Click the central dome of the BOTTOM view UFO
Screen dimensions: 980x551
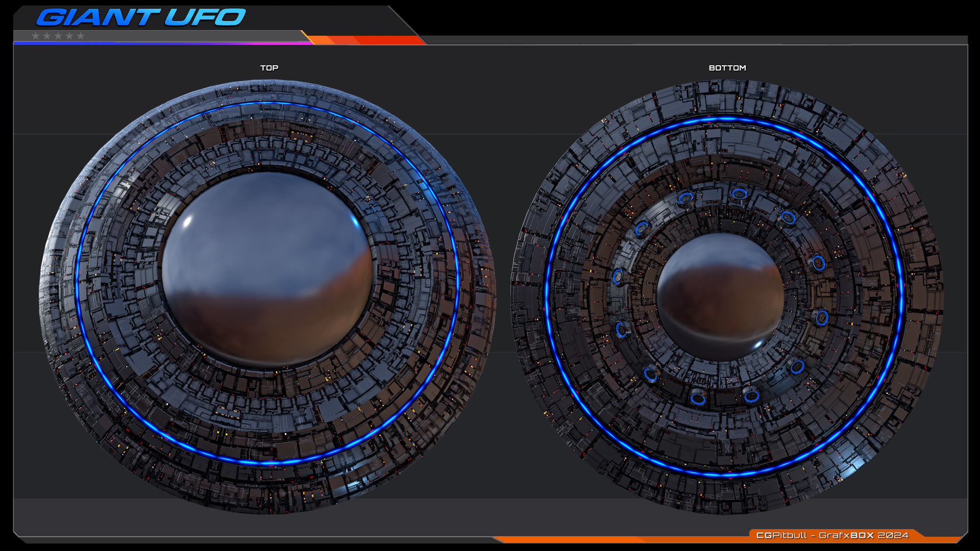(720, 296)
